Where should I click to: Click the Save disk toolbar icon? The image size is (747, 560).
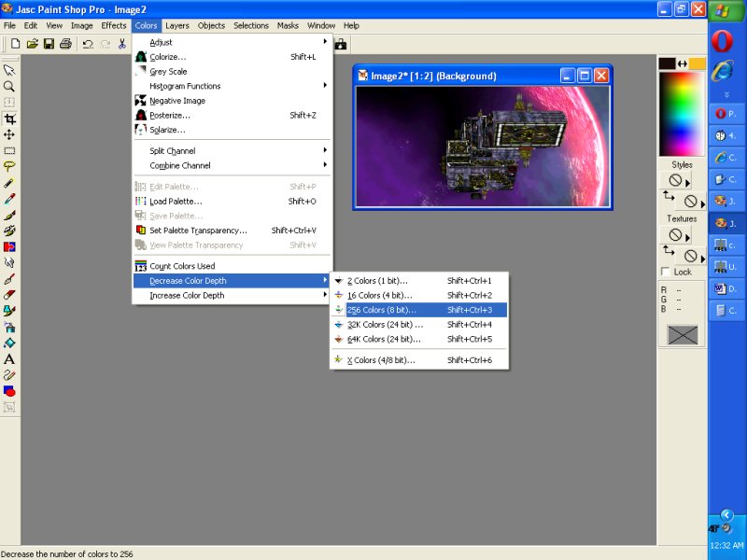[49, 44]
